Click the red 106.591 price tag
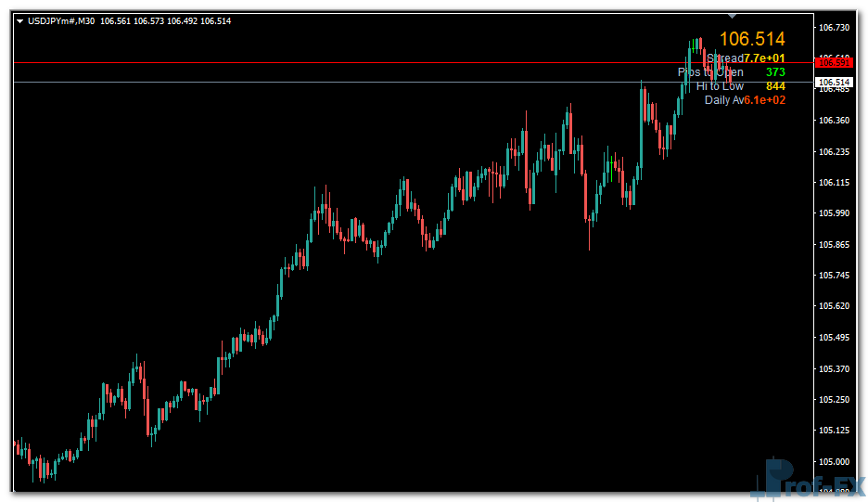The image size is (868, 502). pyautogui.click(x=833, y=62)
